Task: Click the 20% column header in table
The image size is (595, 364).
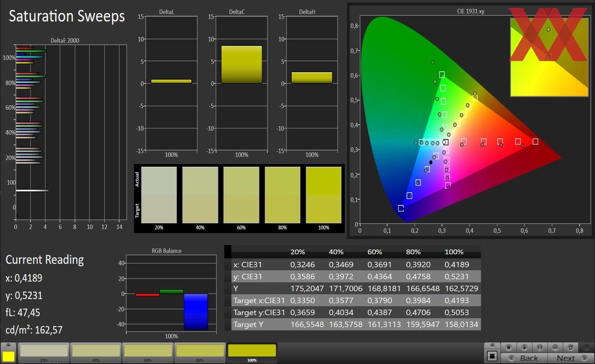Action: point(297,252)
